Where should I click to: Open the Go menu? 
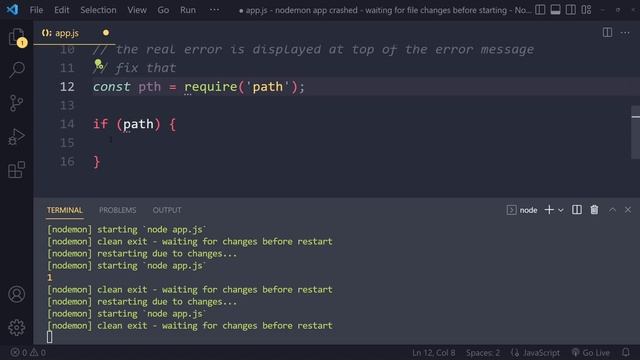pyautogui.click(x=163, y=10)
